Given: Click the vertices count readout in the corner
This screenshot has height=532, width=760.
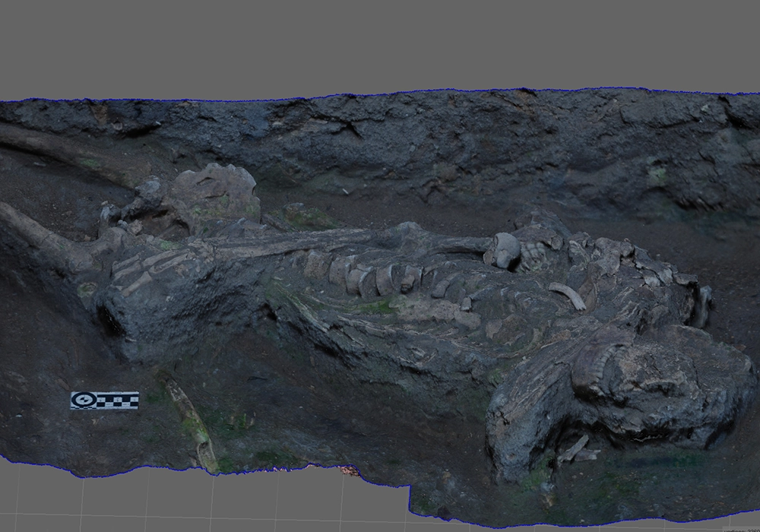Looking at the screenshot, I should click(x=740, y=529).
